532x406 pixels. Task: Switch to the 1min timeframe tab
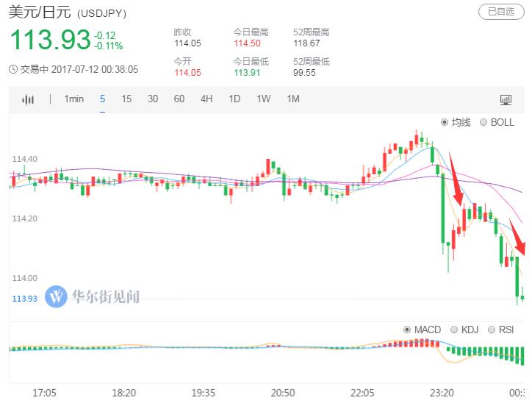(74, 99)
